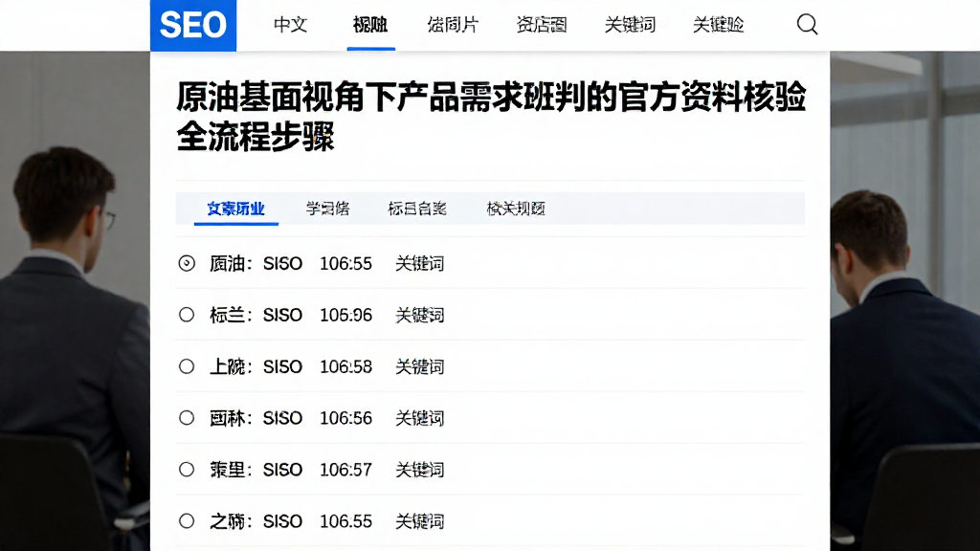
Task: Click SISO in the 106:58 row
Action: (282, 366)
